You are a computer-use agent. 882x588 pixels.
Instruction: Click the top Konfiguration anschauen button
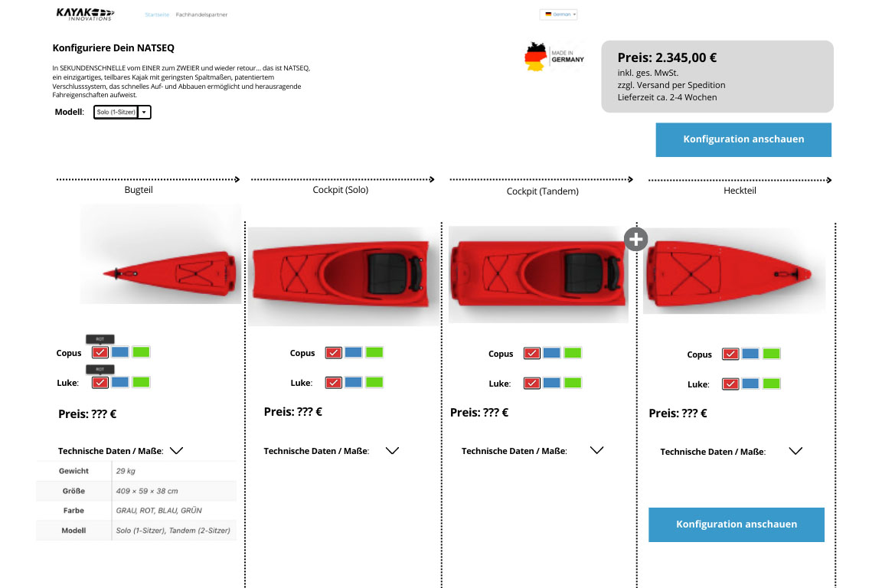coord(743,139)
